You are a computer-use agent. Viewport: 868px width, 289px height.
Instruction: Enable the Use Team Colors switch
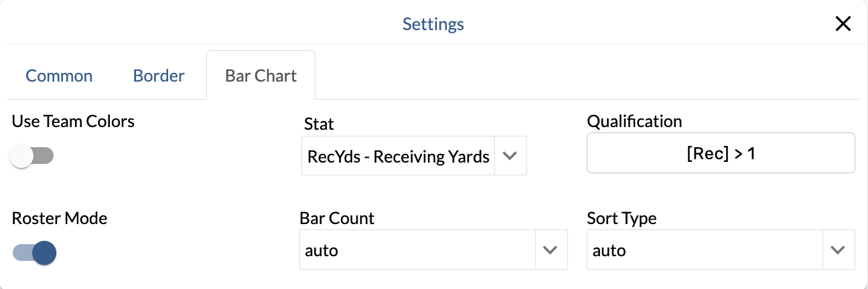pyautogui.click(x=32, y=157)
